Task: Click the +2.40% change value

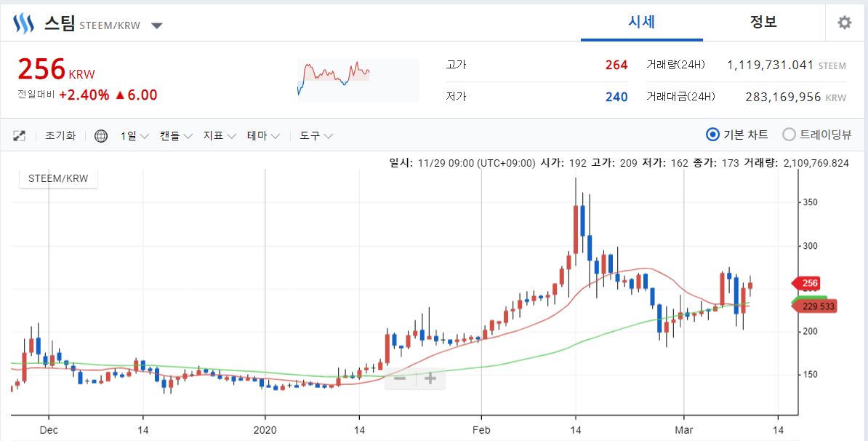Action: tap(84, 95)
